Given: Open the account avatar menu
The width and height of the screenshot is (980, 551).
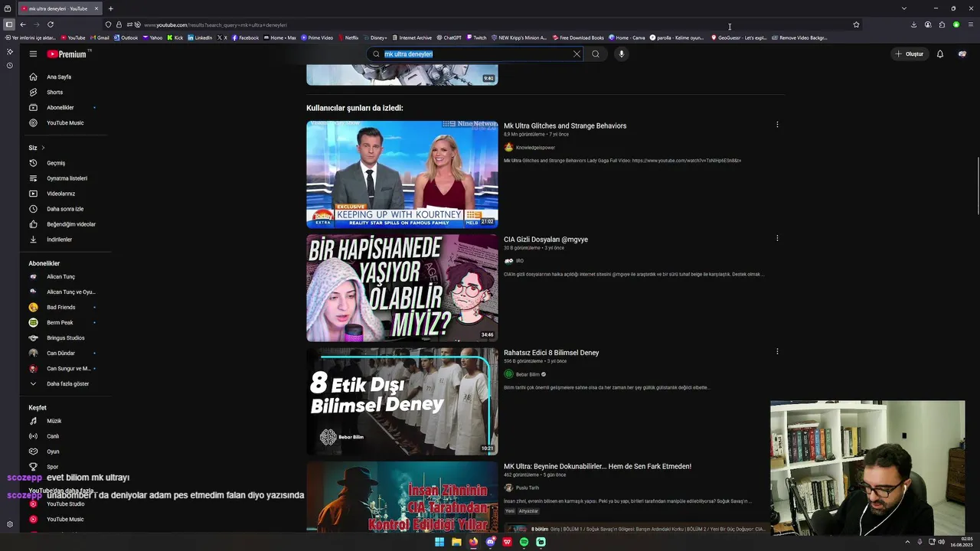Looking at the screenshot, I should click(962, 54).
